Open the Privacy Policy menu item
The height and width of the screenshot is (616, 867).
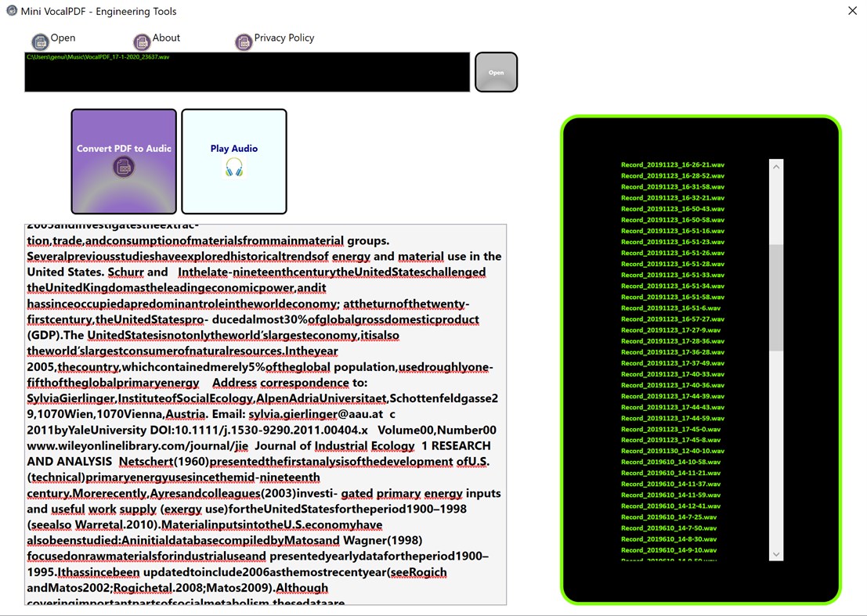click(284, 38)
